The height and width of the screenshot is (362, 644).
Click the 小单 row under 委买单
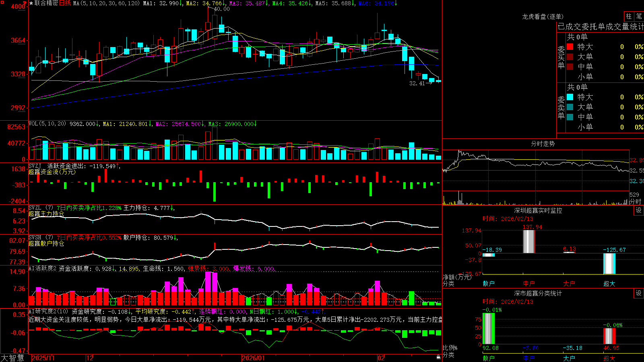605,77
